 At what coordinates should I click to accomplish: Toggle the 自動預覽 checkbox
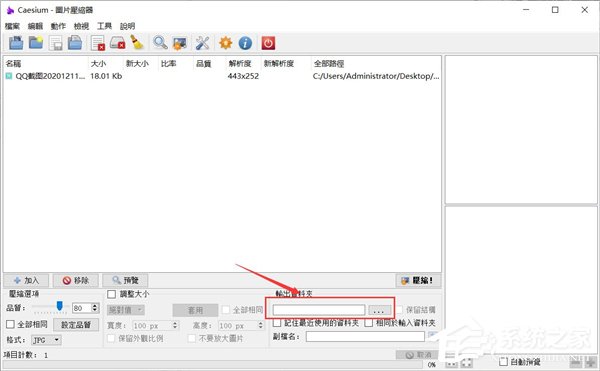pos(504,361)
